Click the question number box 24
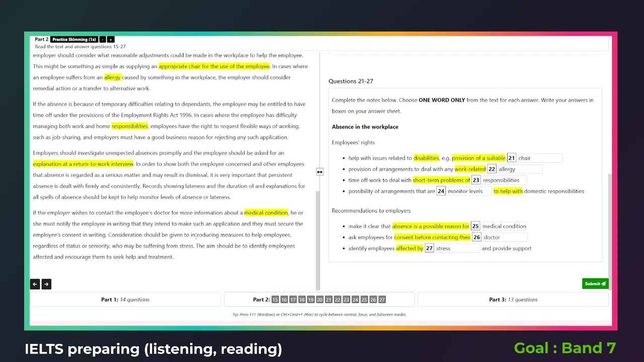The height and width of the screenshot is (362, 644). coord(441,191)
